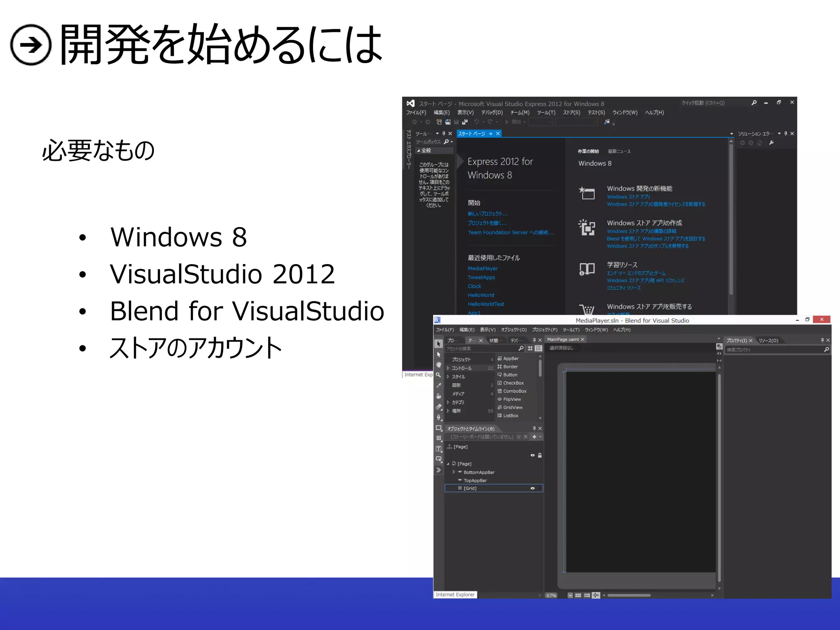Select the Zoom magnifier tool in Blend

click(438, 375)
